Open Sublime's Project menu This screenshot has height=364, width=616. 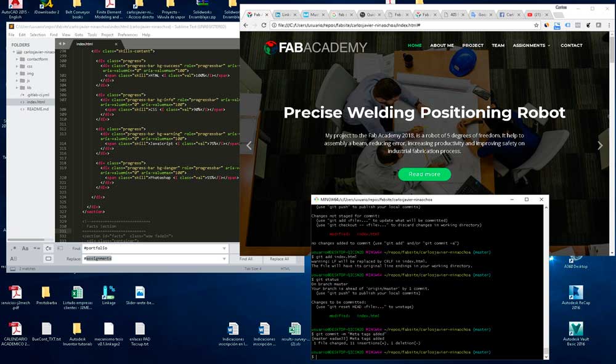[x=107, y=35]
